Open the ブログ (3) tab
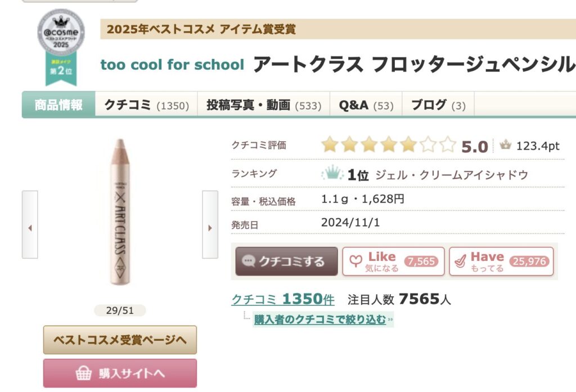Screen dimensions: 576x392 tap(438, 105)
